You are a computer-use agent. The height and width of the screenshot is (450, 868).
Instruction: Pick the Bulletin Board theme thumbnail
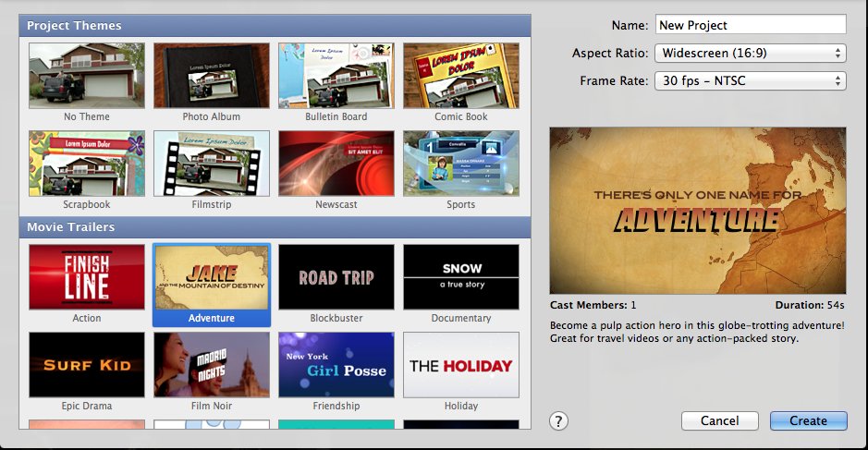click(x=336, y=75)
